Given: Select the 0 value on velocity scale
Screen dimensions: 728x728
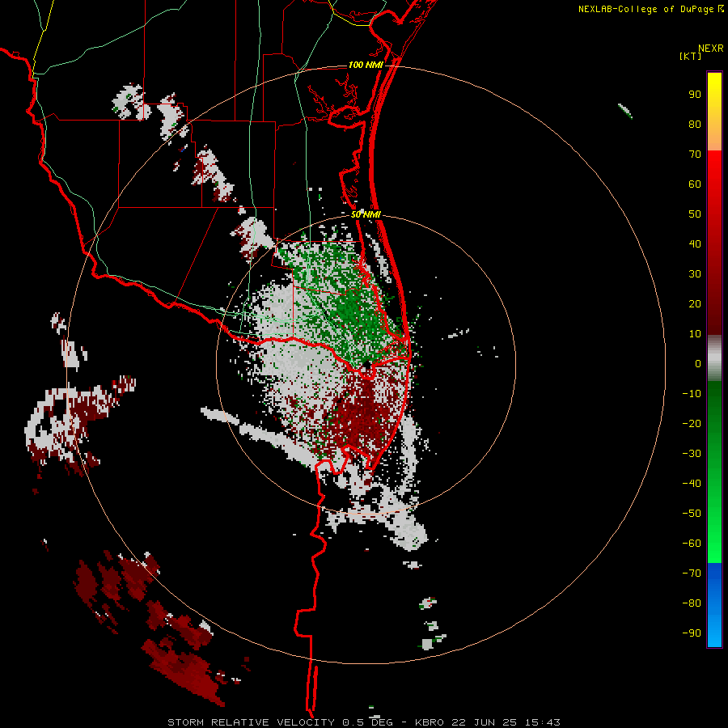Looking at the screenshot, I should click(698, 363).
